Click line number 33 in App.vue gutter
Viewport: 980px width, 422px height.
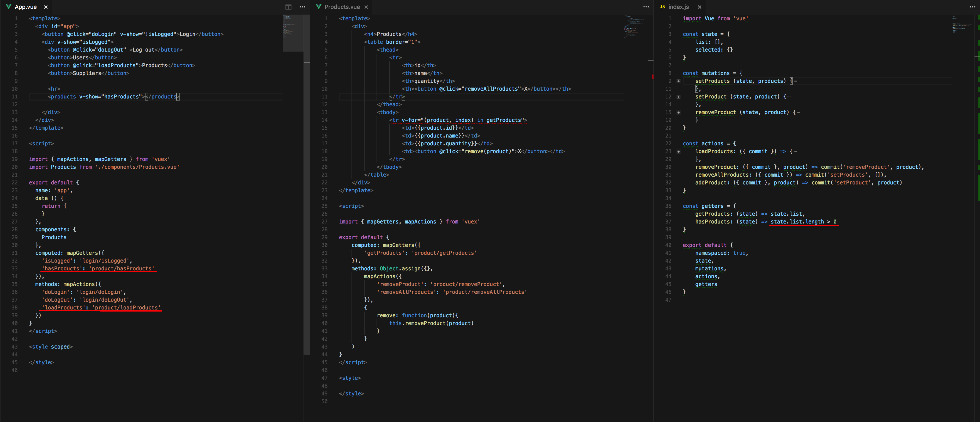tap(14, 268)
